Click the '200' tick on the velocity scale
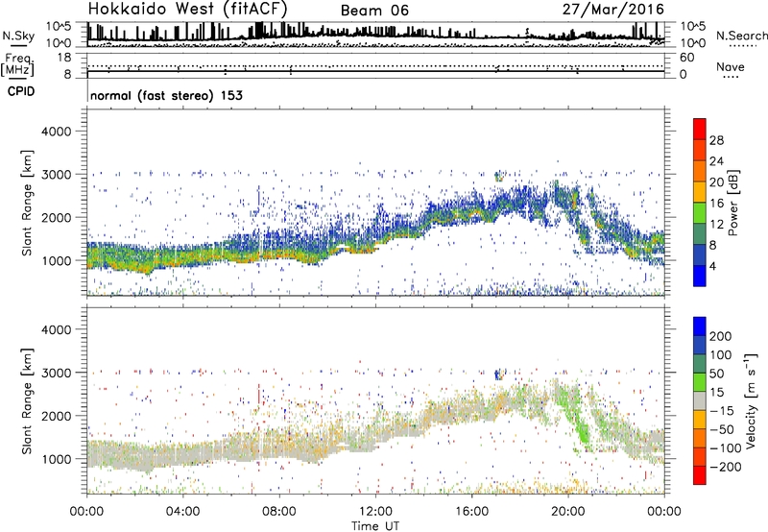Viewport: 768px width, 532px height. pyautogui.click(x=721, y=336)
